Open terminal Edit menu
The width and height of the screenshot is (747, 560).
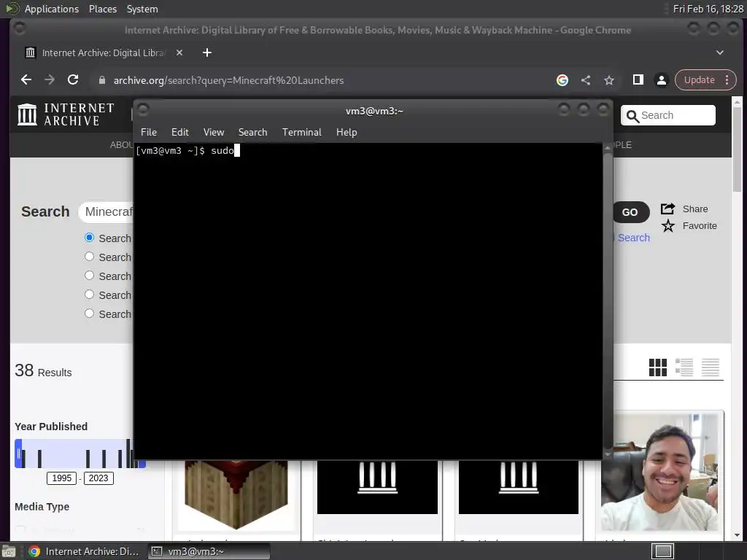pos(180,133)
